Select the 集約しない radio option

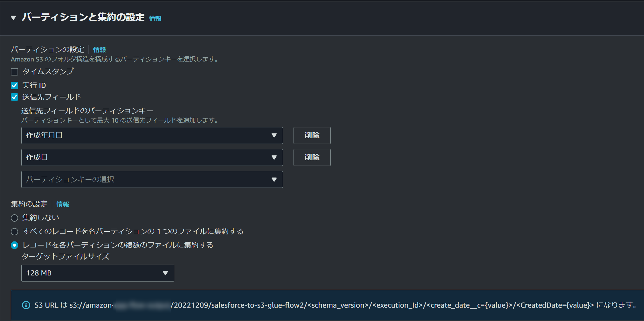point(14,218)
